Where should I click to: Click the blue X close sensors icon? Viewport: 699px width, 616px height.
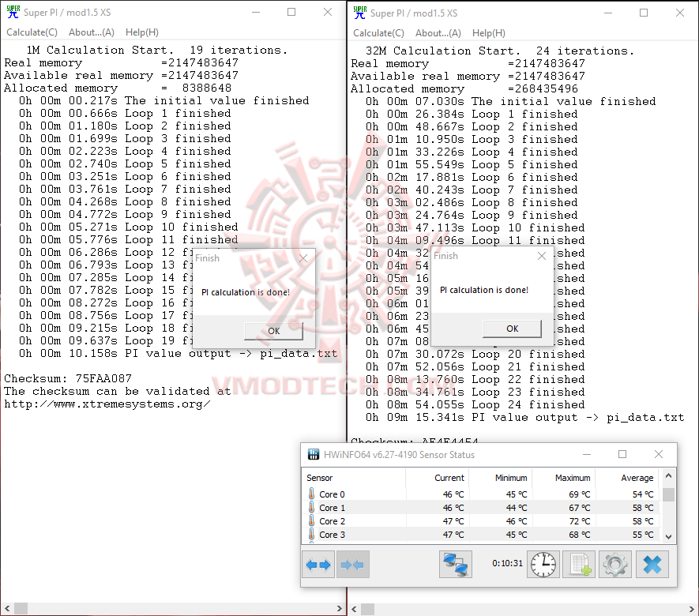[x=652, y=565]
